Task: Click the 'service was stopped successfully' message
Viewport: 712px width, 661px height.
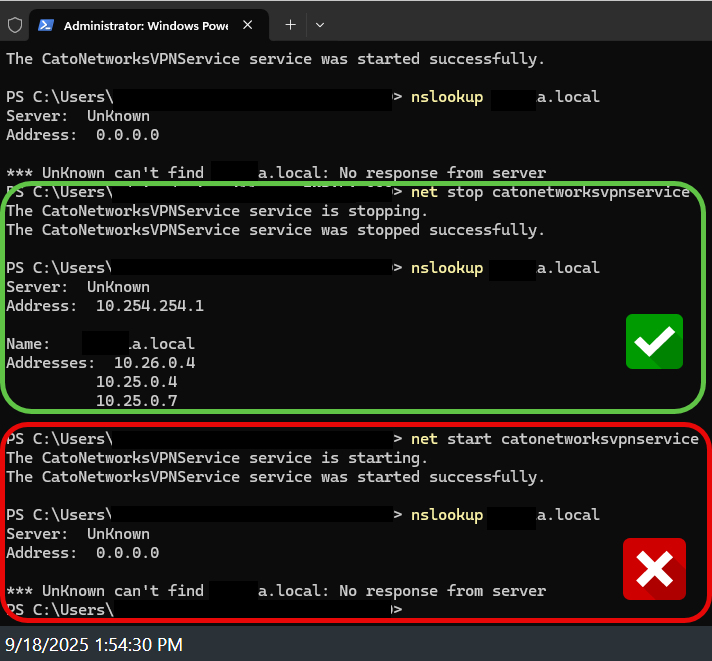Action: 275,230
